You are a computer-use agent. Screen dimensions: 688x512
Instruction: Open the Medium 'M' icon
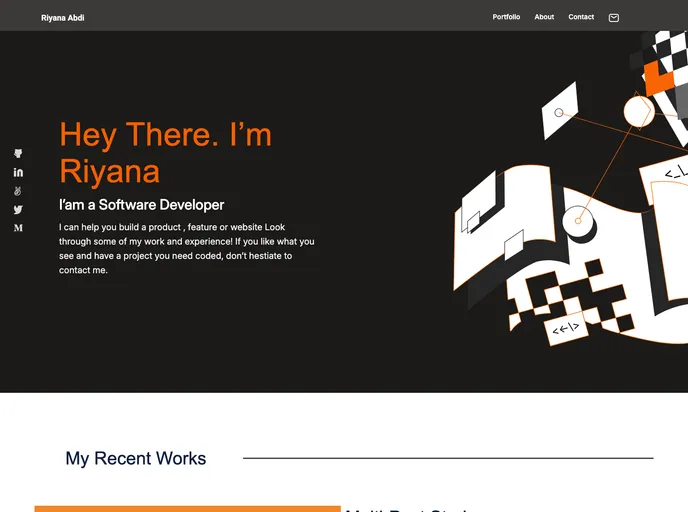(18, 228)
